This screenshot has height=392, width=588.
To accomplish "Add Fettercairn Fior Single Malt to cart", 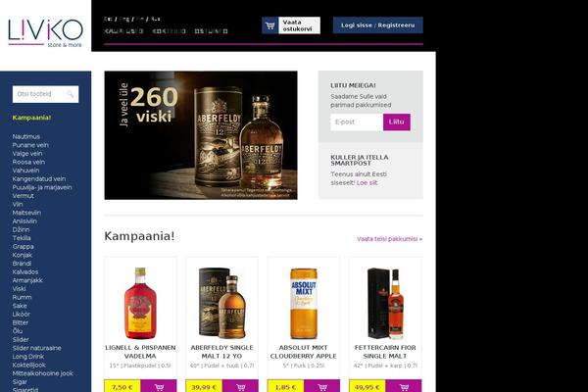I will (x=404, y=387).
